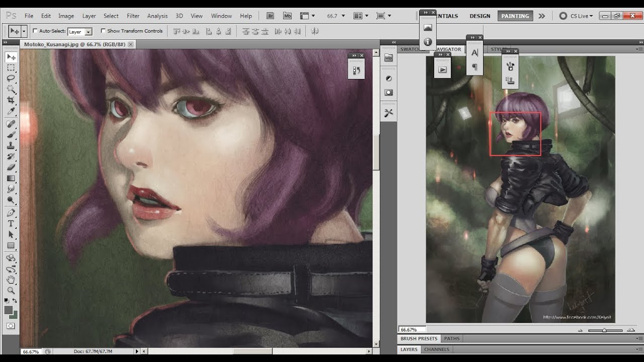Screen dimensions: 644x362
Task: Launch Bridge from the Br icon
Action: [270, 16]
